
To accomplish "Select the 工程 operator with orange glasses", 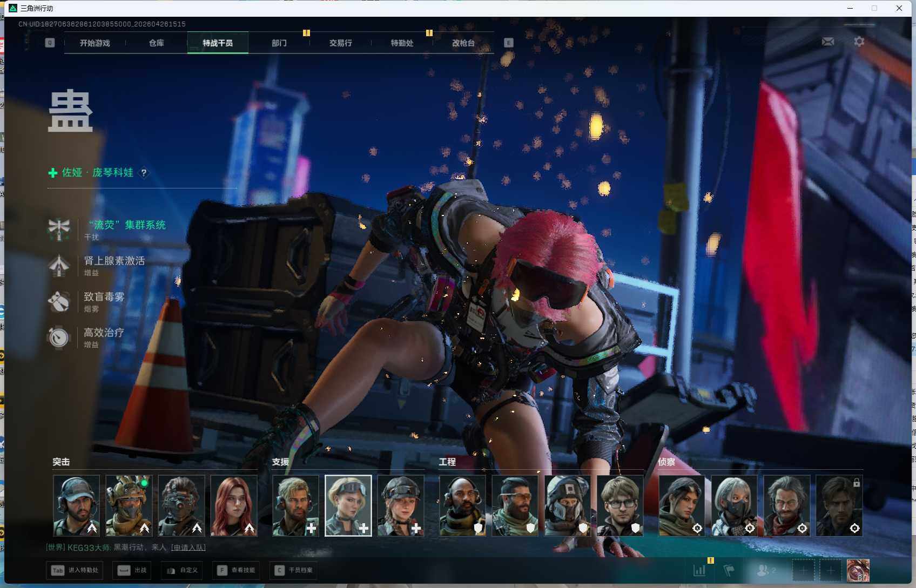I will point(515,505).
